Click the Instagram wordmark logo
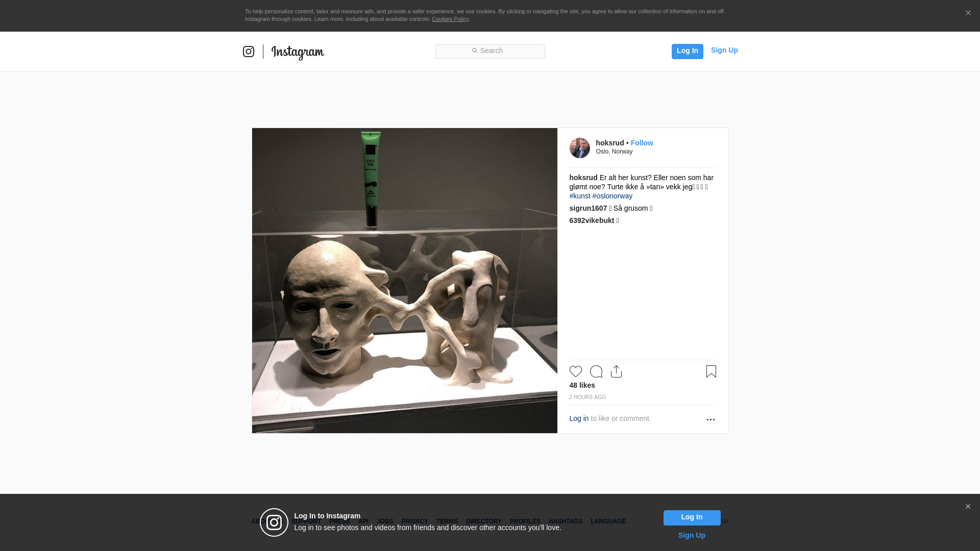980x551 pixels. (x=298, y=52)
